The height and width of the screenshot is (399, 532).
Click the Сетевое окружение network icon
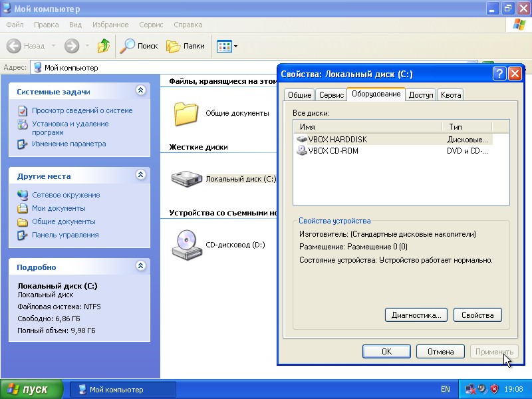[x=23, y=195]
